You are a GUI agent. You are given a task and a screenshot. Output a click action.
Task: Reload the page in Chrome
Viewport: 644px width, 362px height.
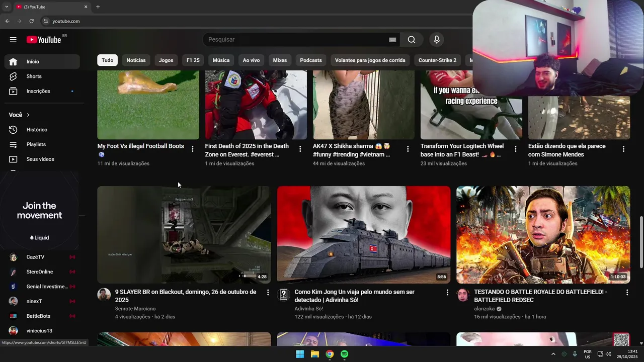(x=31, y=21)
